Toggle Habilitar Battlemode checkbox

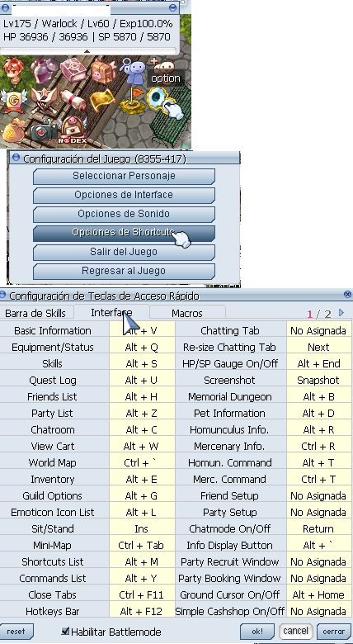pos(64,631)
